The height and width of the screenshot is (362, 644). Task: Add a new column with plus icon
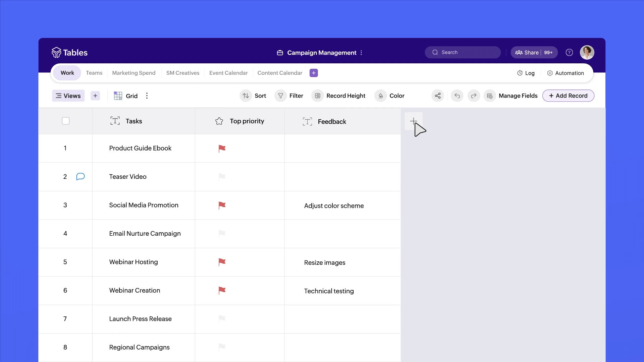pos(414,121)
